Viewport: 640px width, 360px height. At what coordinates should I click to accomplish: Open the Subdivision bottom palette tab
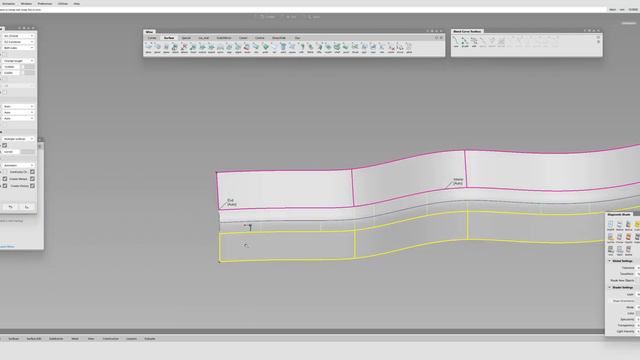point(56,339)
